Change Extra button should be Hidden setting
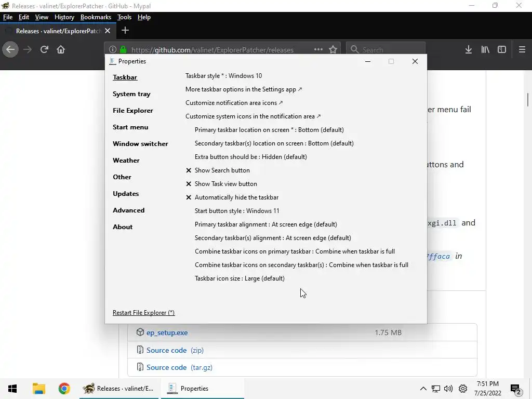Image resolution: width=532 pixels, height=399 pixels. 251,157
